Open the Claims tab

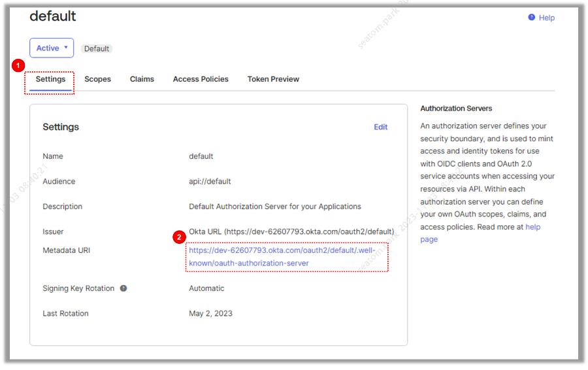(x=142, y=79)
